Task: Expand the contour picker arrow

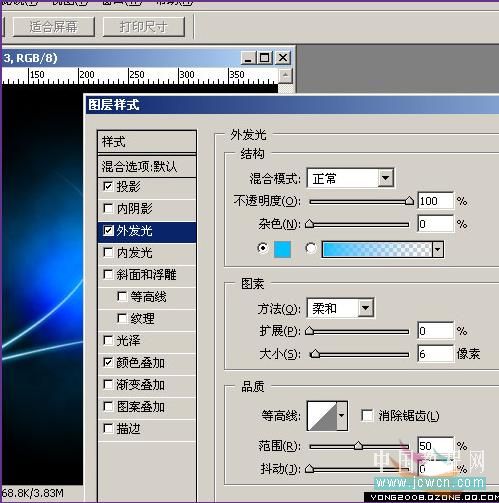Action: 342,416
